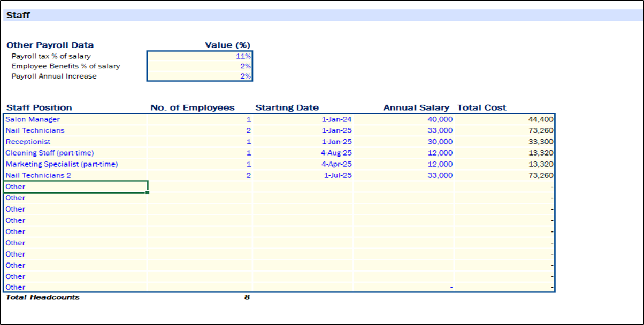
Task: Select the Employee Benefits percentage value cell
Action: click(x=199, y=66)
